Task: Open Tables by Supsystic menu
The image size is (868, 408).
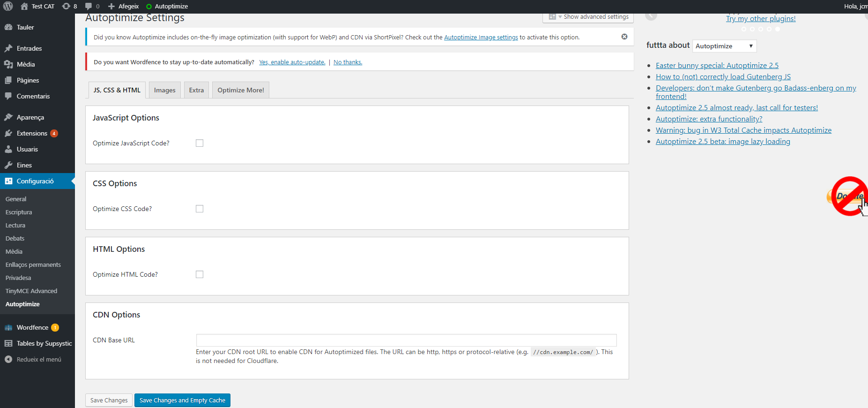Action: (x=37, y=343)
